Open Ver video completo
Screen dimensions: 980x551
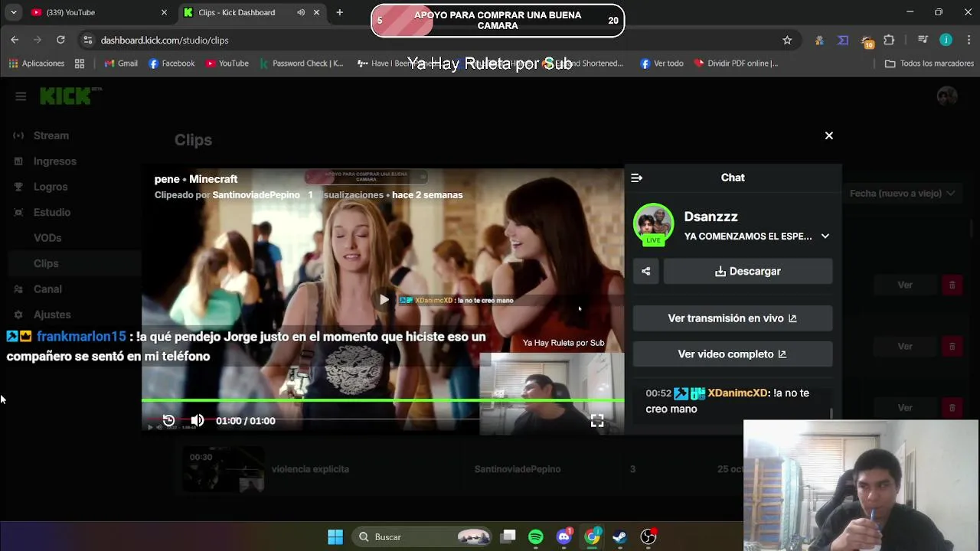point(732,354)
